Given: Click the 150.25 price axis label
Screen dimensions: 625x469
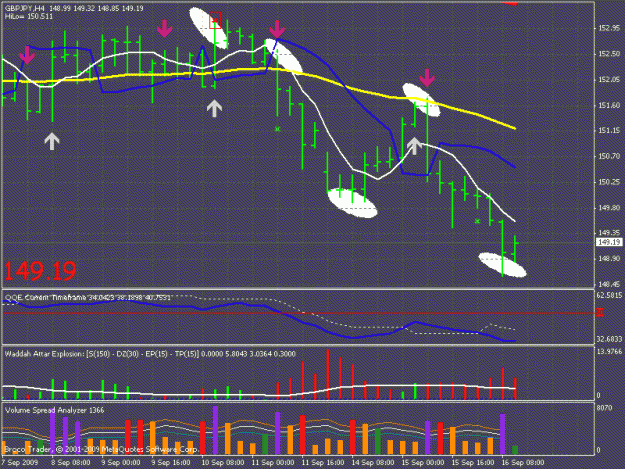Looking at the screenshot, I should 609,182.
